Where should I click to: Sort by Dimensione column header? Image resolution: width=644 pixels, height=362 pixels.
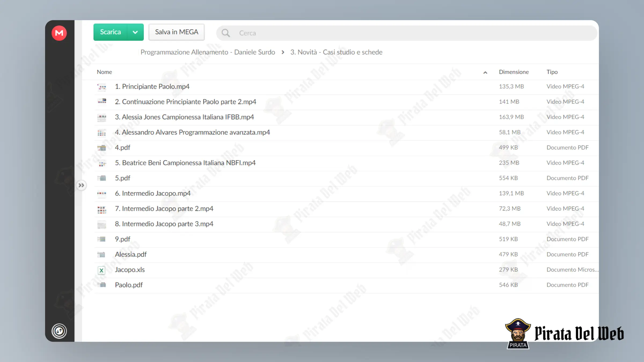514,72
